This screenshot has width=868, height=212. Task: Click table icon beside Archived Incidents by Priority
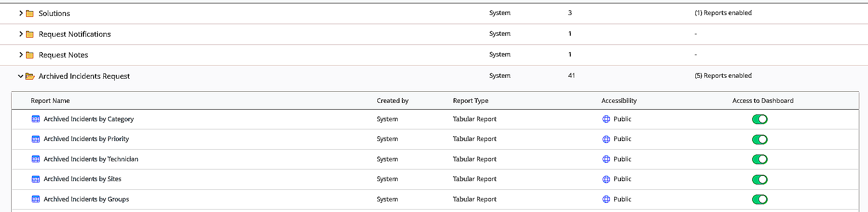36,139
